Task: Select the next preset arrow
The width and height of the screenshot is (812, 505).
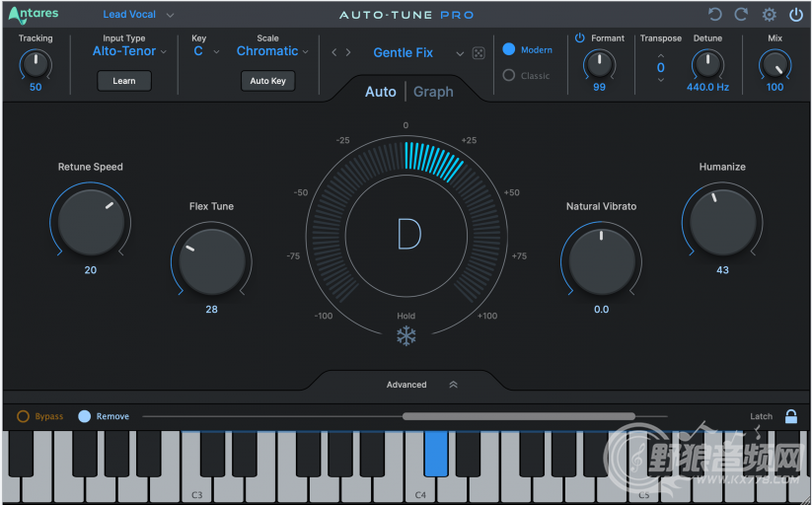Action: coord(348,52)
